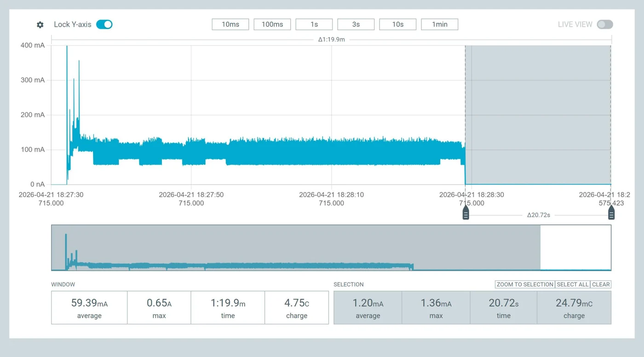This screenshot has height=357, width=644.
Task: Click the 100 mA Y-axis label
Action: [x=33, y=150]
